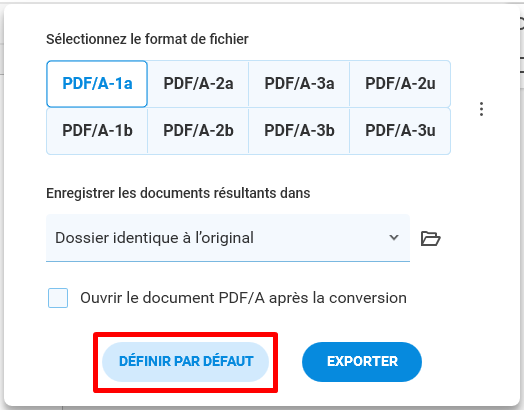Pick the PDF/A-3u format
The height and width of the screenshot is (410, 524).
point(400,131)
